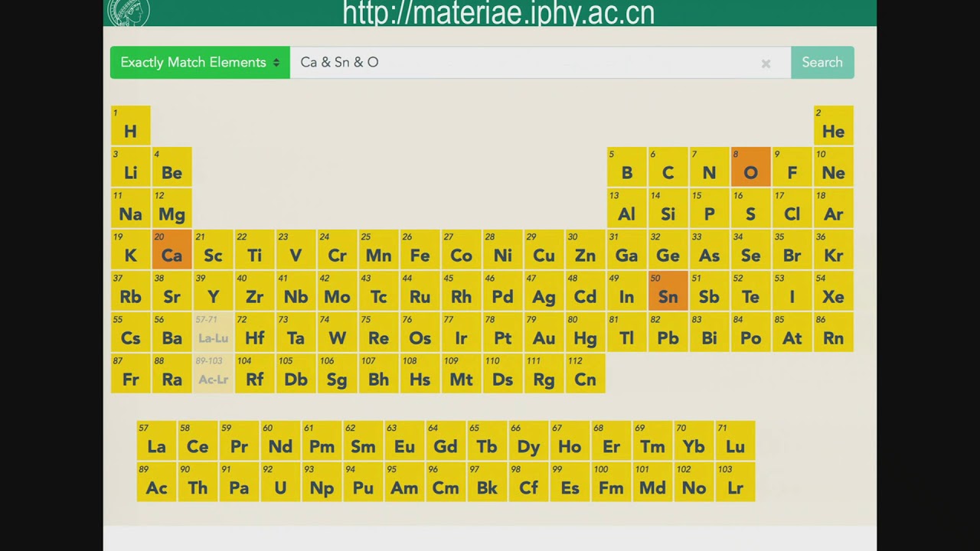This screenshot has width=980, height=551.
Task: Select Lawrencium (Lr) tile
Action: click(736, 482)
